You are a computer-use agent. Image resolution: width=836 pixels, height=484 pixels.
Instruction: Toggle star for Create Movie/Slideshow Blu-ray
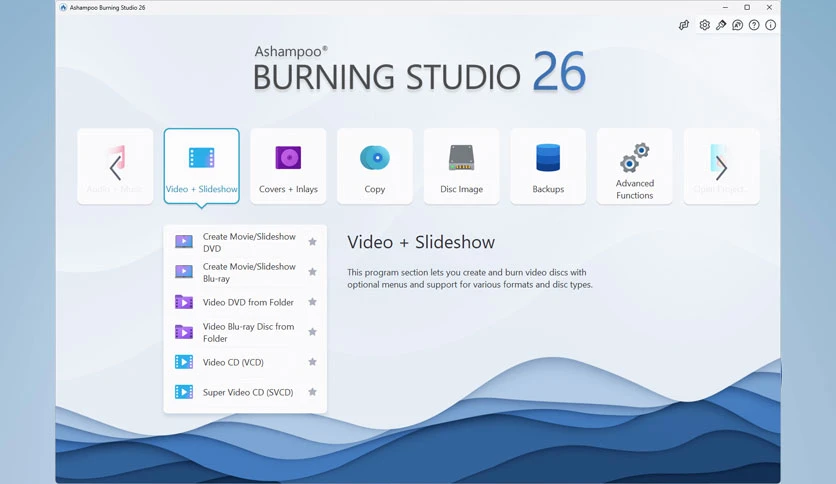(312, 272)
